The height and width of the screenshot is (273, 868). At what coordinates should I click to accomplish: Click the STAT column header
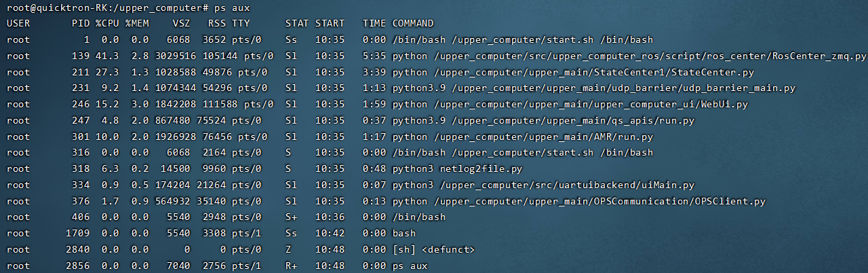click(x=296, y=24)
